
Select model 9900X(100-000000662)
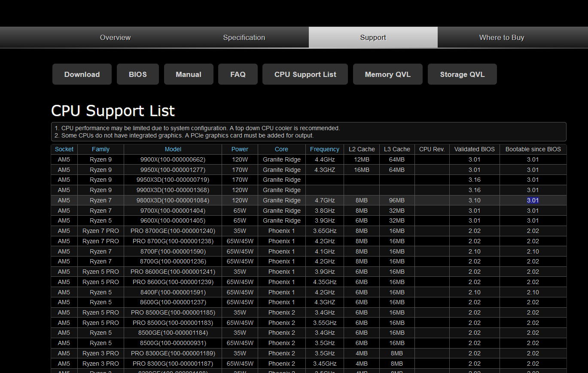[x=173, y=159]
